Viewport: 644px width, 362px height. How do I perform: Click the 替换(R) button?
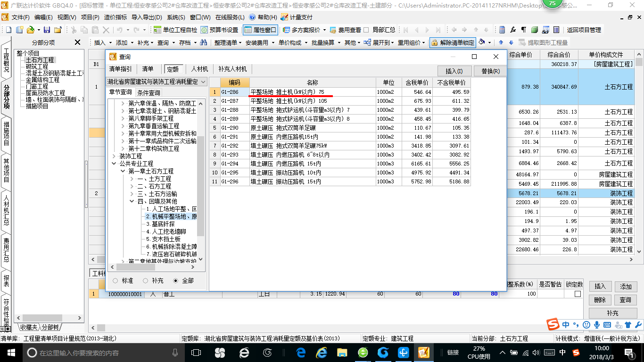[x=490, y=71]
